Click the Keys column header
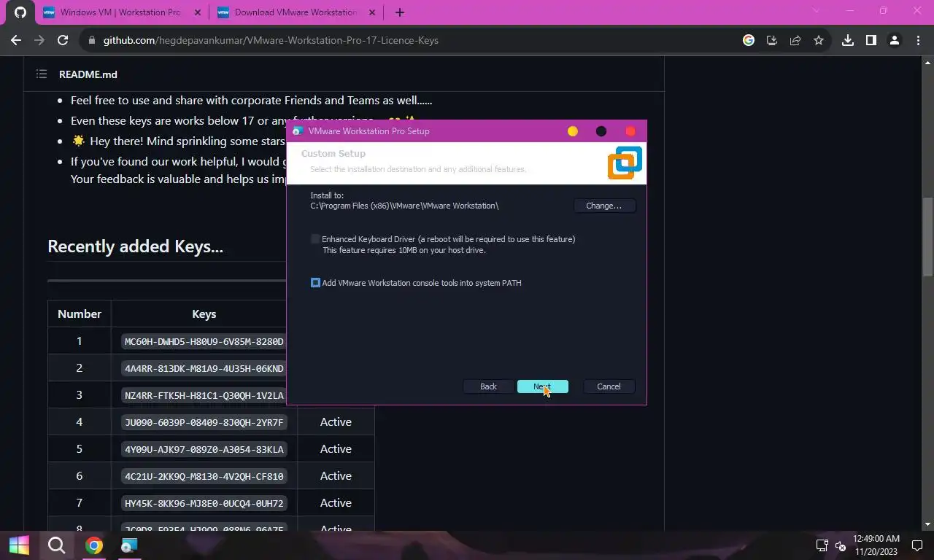Image resolution: width=934 pixels, height=560 pixels. coord(204,314)
